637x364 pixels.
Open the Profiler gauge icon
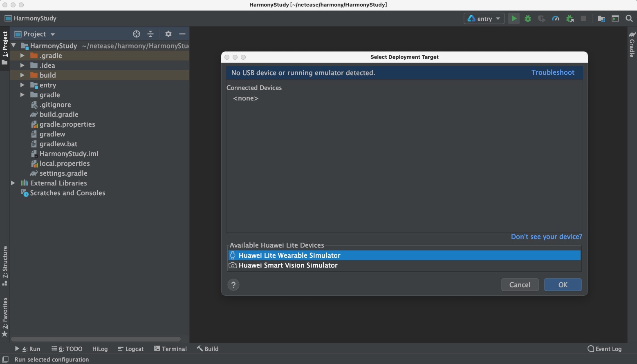[556, 18]
